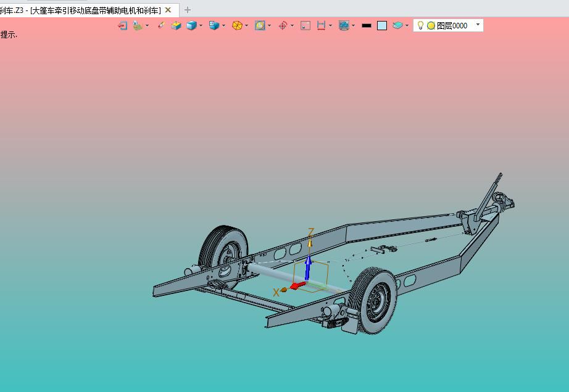Click the dimension measure icon

click(321, 25)
